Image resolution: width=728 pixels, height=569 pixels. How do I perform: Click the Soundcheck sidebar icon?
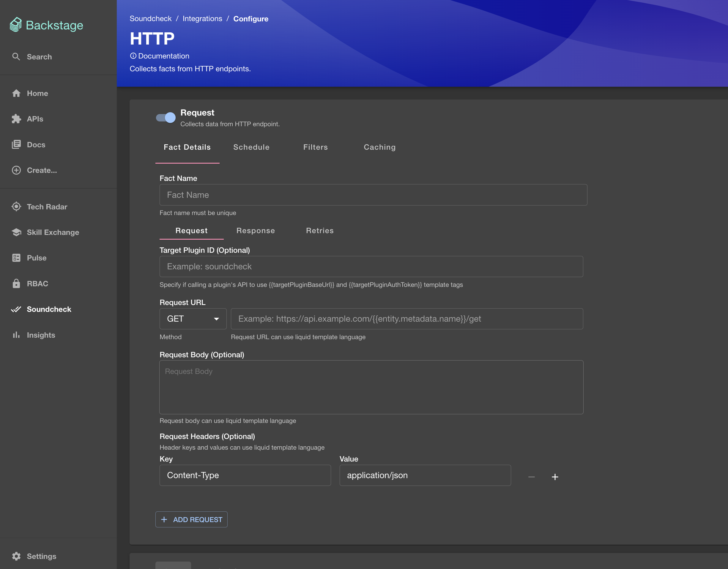pyautogui.click(x=15, y=309)
